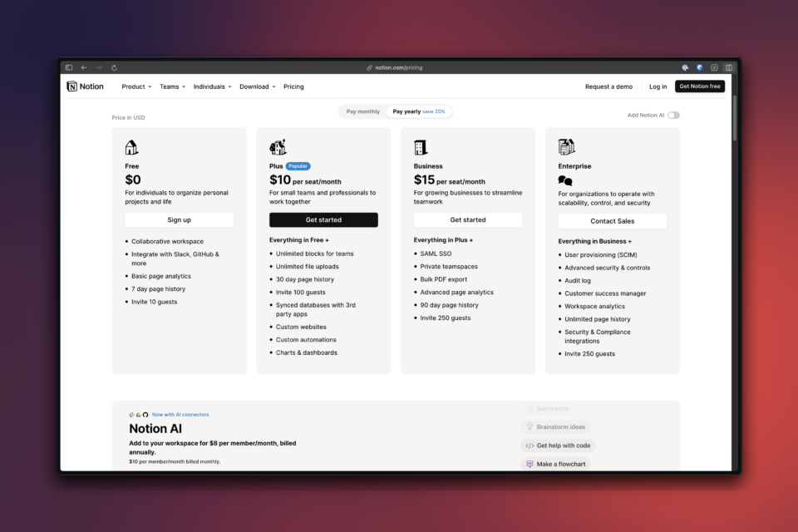Screen dimensions: 798x532
Task: Click 'Charts & dashboards' feature text
Action: (x=307, y=352)
